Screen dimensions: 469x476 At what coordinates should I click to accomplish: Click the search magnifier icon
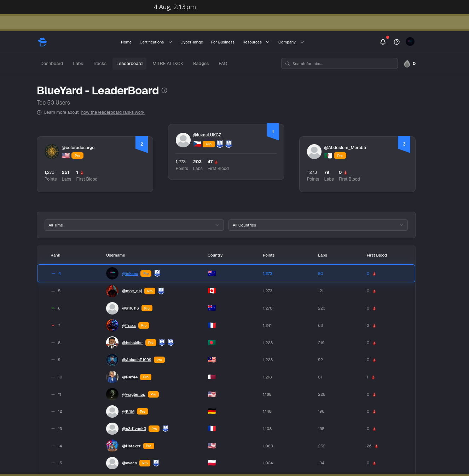[288, 64]
